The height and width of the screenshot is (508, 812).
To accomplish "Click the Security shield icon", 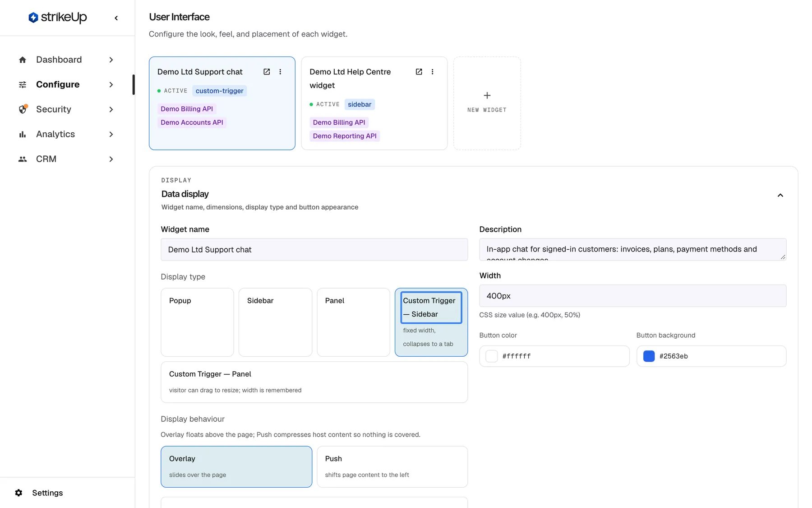I will (23, 109).
